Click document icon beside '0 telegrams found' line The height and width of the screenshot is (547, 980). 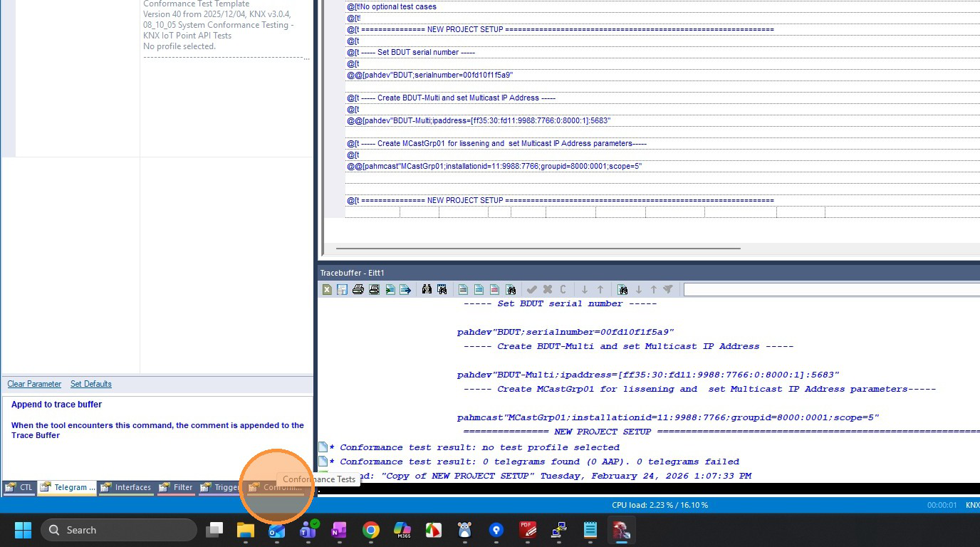[323, 462]
